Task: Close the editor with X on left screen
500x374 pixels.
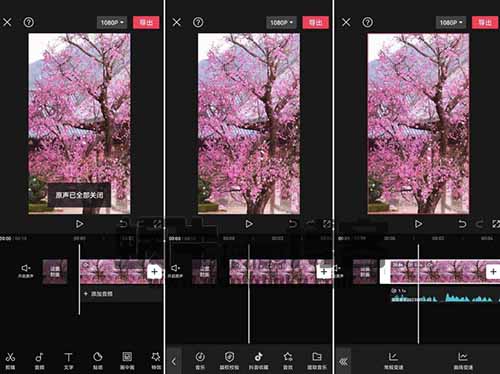Action: (7, 22)
